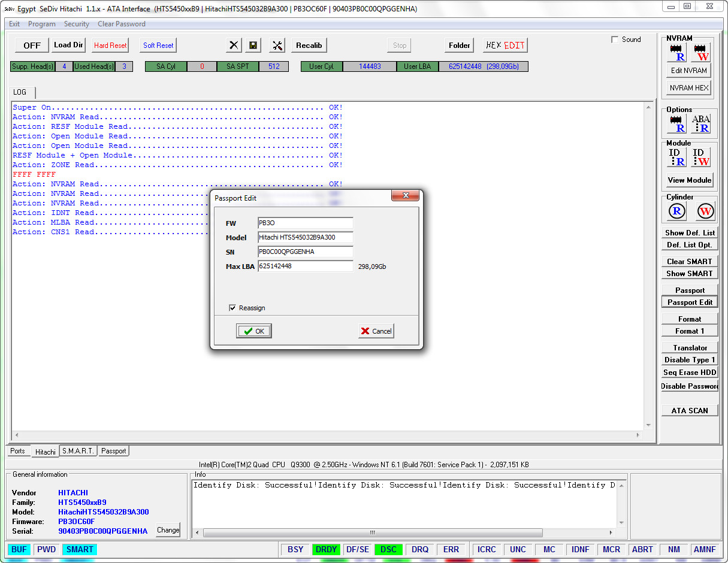Image resolution: width=728 pixels, height=563 pixels.
Task: Open the Security menu
Action: pyautogui.click(x=77, y=24)
